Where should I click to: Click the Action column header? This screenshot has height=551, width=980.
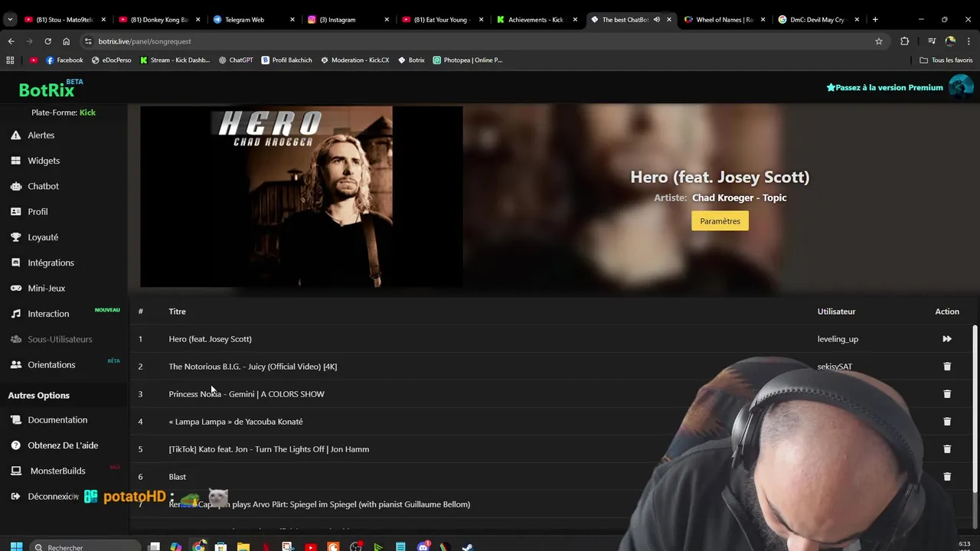pyautogui.click(x=947, y=311)
